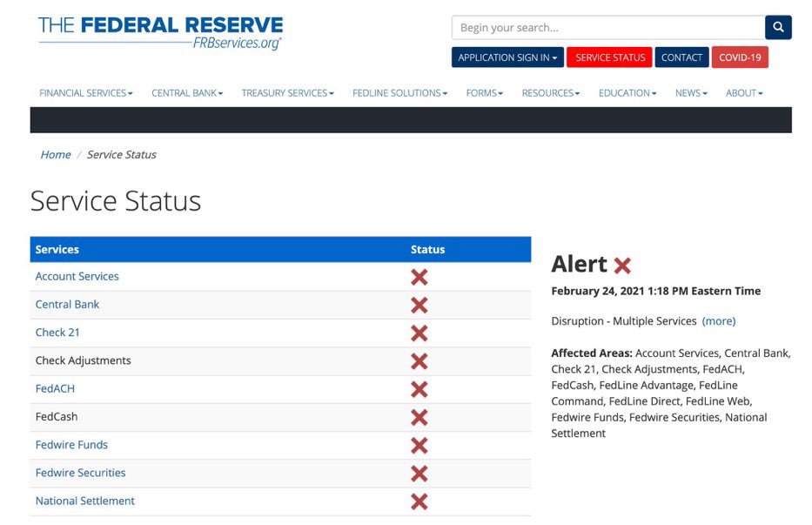Click the Federal Reserve FRBservices.org logo
This screenshot has height=525, width=812.
(160, 32)
